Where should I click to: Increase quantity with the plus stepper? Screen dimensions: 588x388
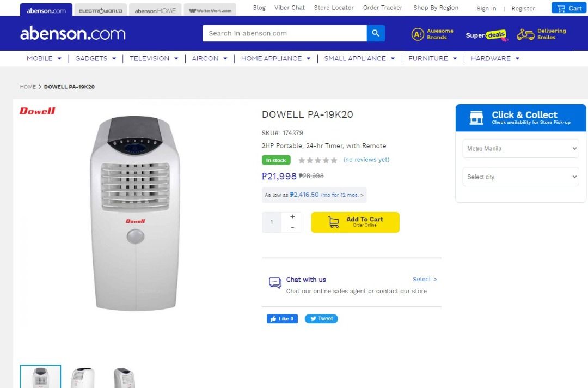(x=292, y=216)
